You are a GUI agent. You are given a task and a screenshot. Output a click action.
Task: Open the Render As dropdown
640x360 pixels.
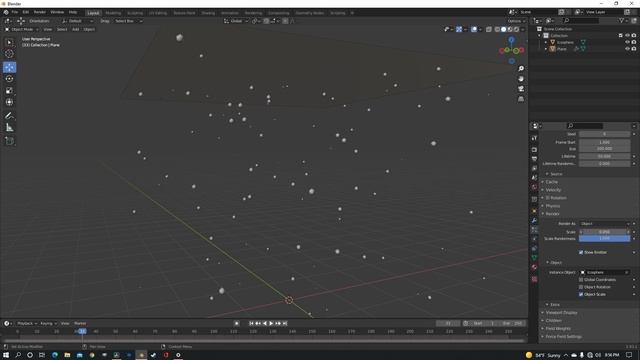pyautogui.click(x=604, y=224)
